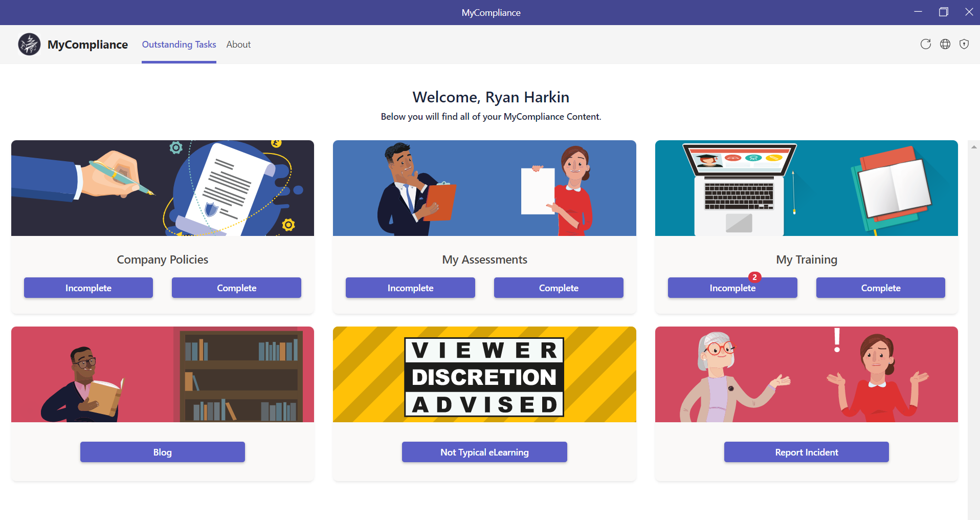Click the refresh icon in header

click(925, 44)
